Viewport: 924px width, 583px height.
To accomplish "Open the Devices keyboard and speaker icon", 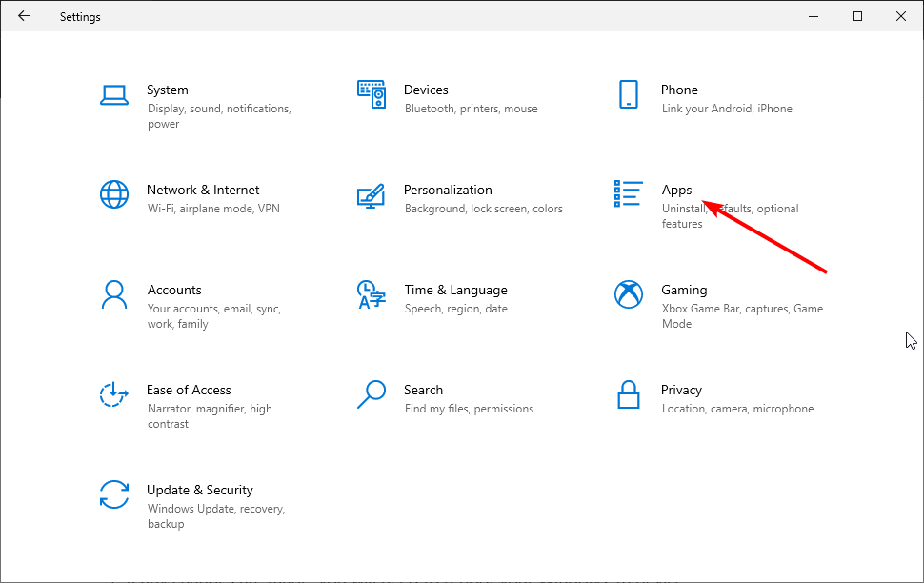I will (371, 94).
